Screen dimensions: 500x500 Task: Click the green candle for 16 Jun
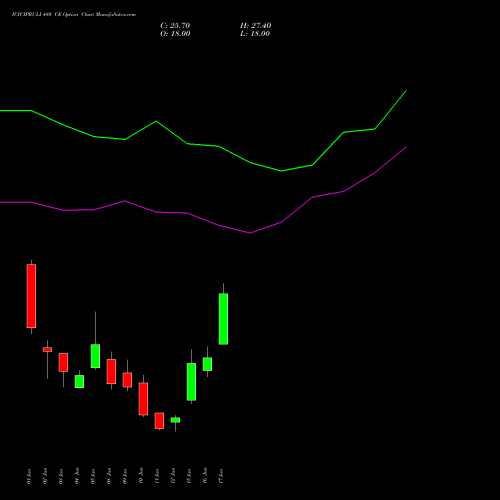point(207,364)
